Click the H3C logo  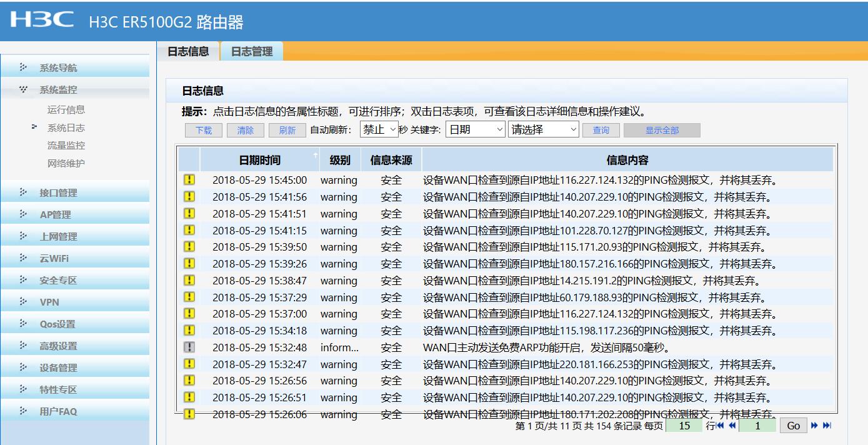point(42,19)
